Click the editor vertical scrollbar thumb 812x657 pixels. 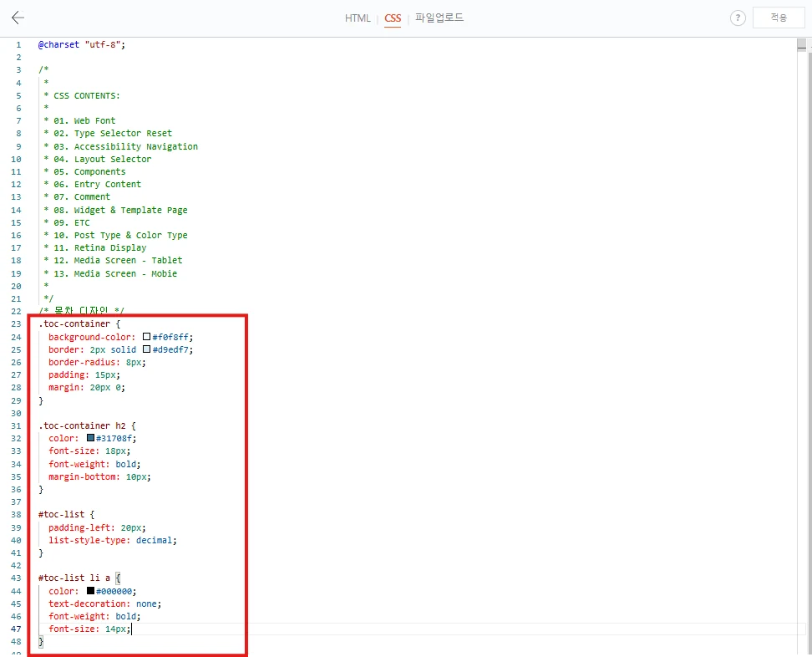pos(802,45)
